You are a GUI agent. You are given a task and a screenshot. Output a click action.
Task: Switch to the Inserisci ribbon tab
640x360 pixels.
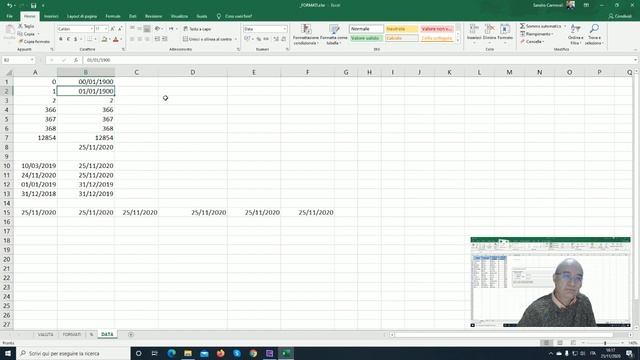(x=51, y=16)
